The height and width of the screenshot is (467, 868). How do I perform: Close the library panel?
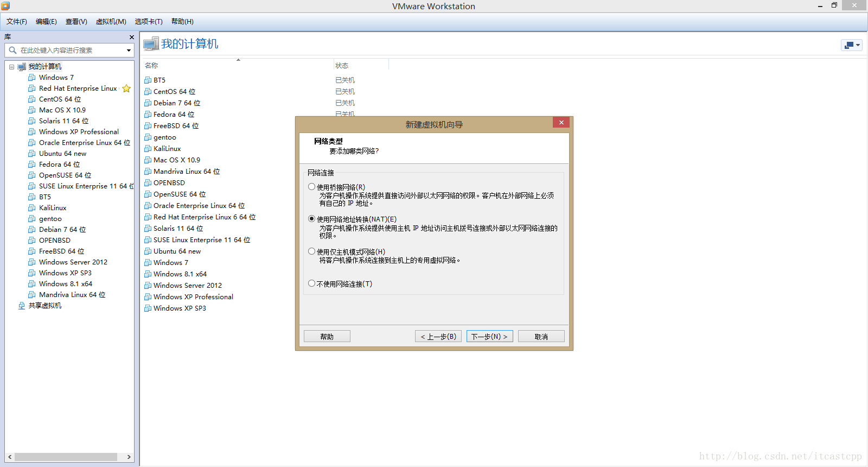131,37
